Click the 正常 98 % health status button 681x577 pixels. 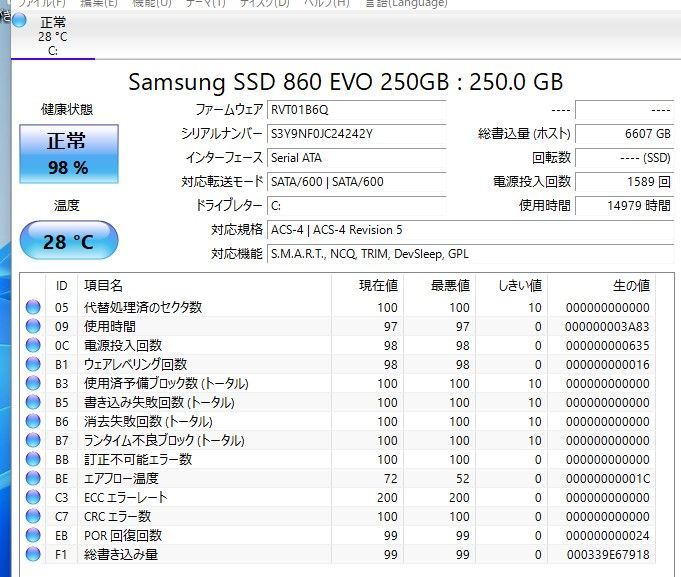click(69, 154)
